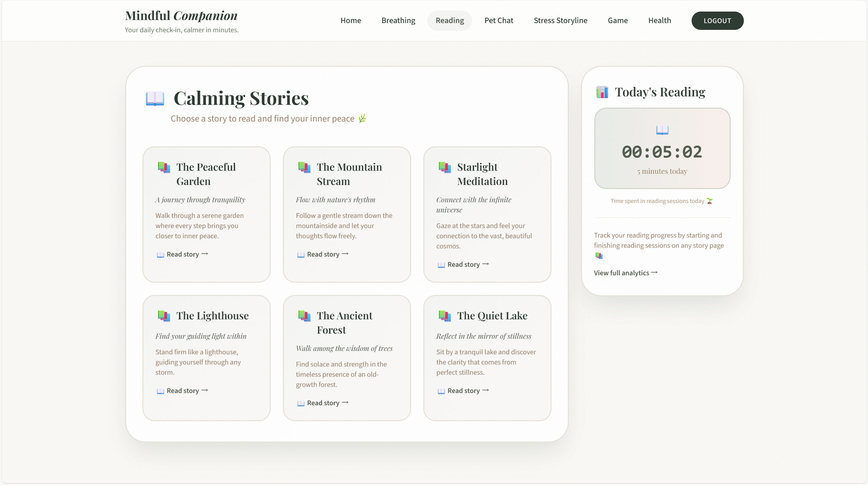Viewport: 868px width, 485px height.
Task: Click the books icon beside The Quiet Lake
Action: pos(445,316)
